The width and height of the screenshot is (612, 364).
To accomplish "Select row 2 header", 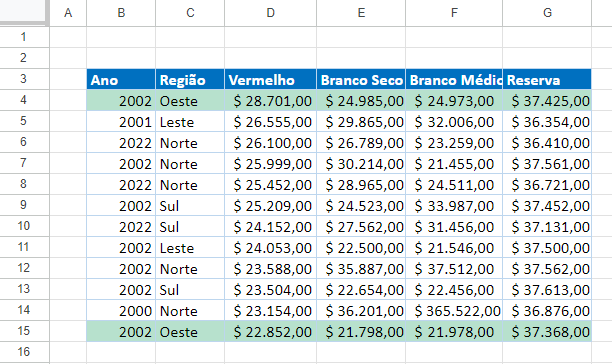I will coord(24,58).
